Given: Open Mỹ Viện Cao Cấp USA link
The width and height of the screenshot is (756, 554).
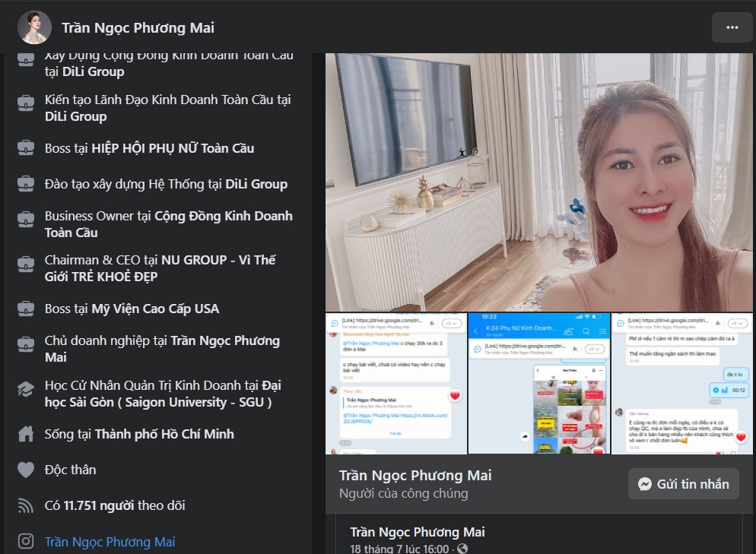Looking at the screenshot, I should 155,309.
